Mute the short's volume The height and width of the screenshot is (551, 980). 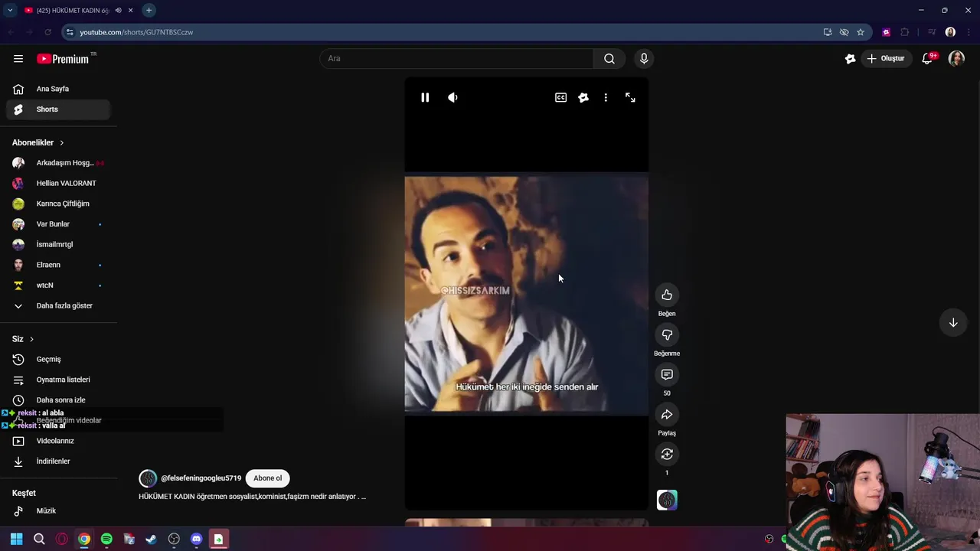452,97
